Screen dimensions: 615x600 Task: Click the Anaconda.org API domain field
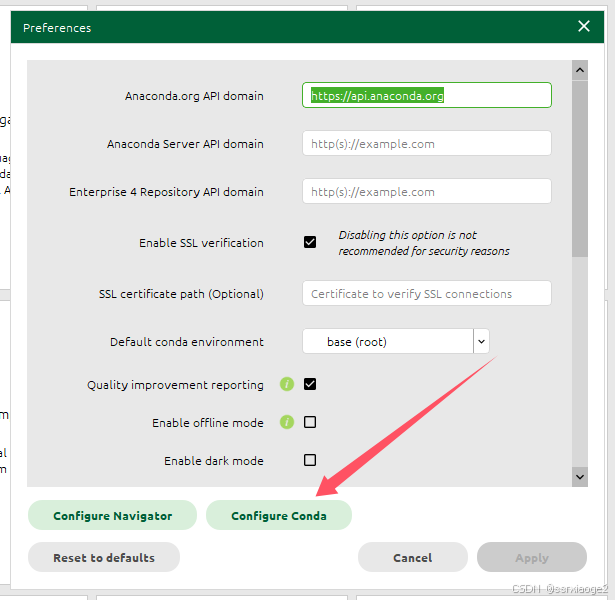pyautogui.click(x=427, y=95)
